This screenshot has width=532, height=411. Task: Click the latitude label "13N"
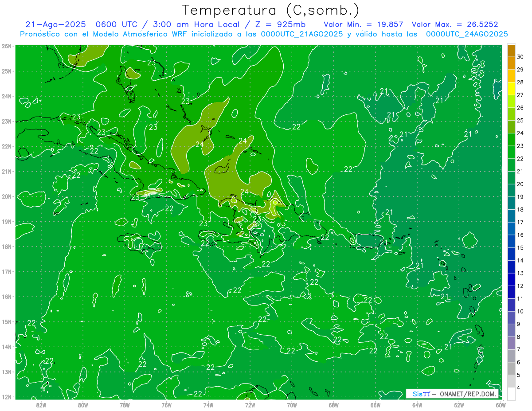tap(7, 372)
